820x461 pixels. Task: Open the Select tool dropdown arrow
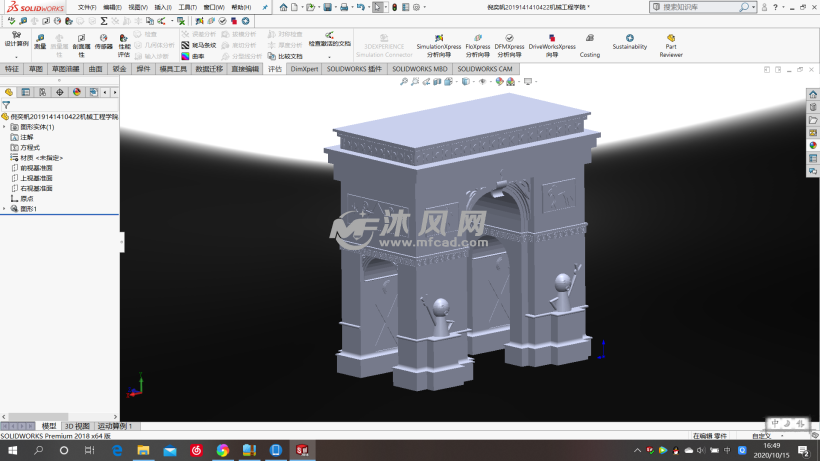(386, 7)
